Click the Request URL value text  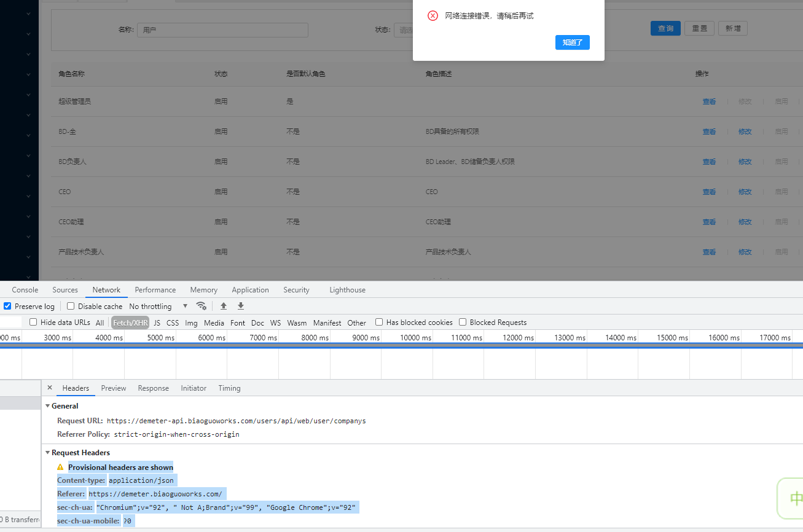click(x=236, y=421)
